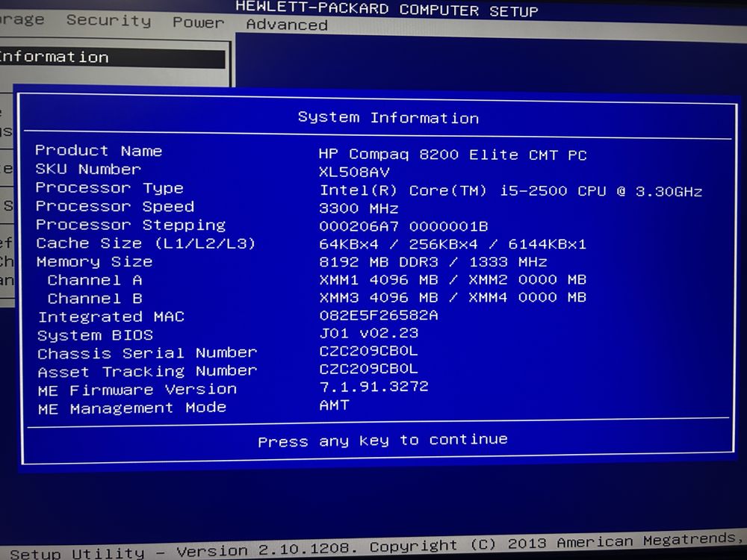Click the stepping value 000206A7 0000001B

point(403,225)
